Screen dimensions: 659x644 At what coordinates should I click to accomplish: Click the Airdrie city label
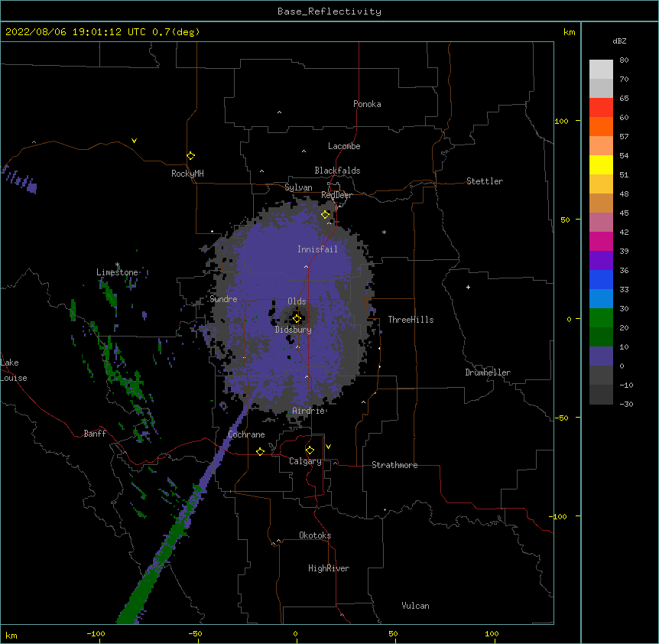(x=309, y=411)
